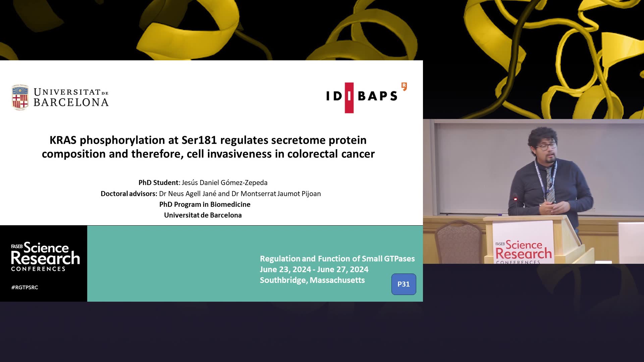Click the 'PhD Student: Jesús Daniel Gómez-Zepeda' line

click(203, 183)
